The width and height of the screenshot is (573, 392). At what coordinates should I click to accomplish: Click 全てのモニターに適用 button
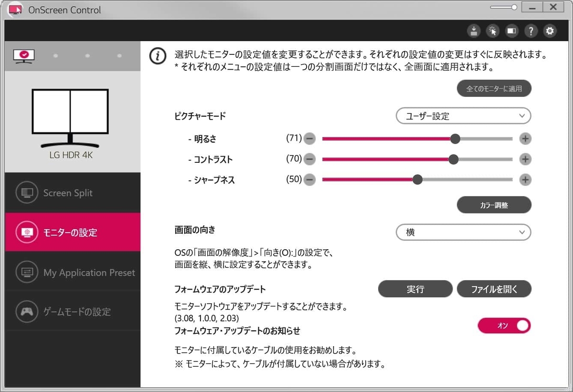[x=494, y=88]
